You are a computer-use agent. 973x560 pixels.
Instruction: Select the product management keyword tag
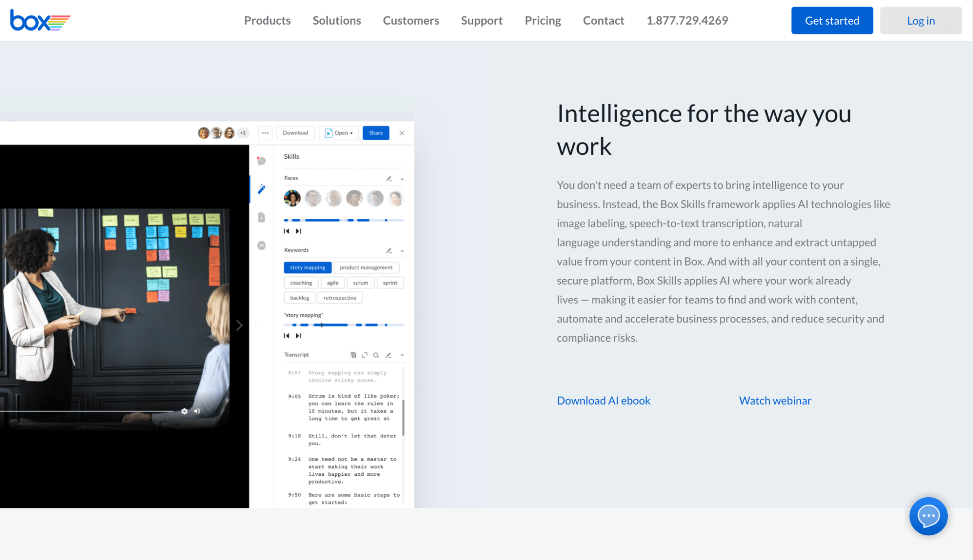[366, 268]
